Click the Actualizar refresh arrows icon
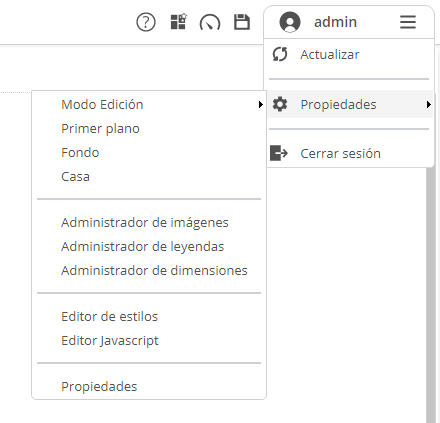440x423 pixels. tap(280, 54)
